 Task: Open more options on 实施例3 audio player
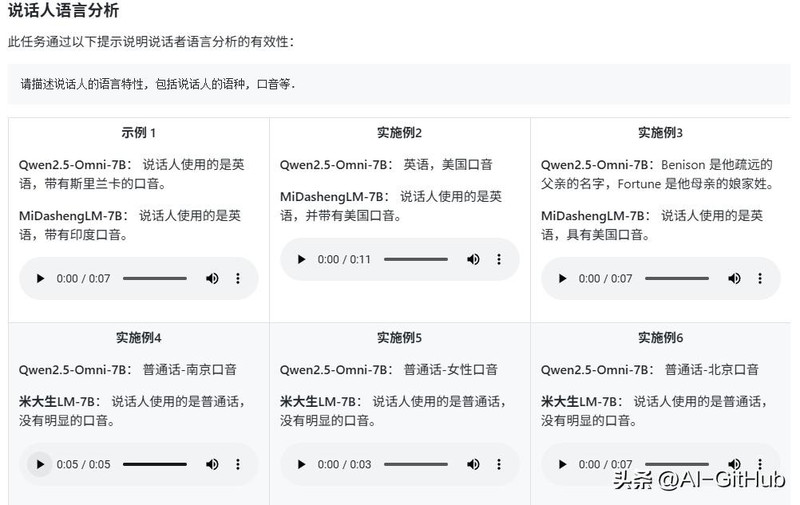[760, 279]
